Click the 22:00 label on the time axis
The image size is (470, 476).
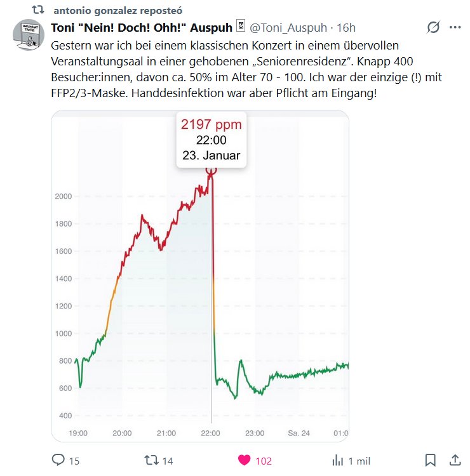point(210,433)
